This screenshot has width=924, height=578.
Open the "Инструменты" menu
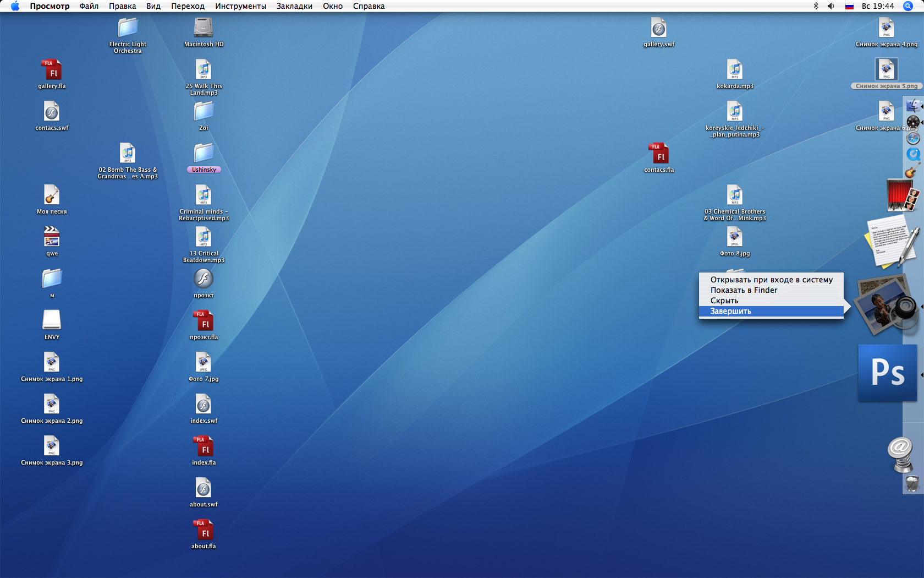tap(240, 6)
